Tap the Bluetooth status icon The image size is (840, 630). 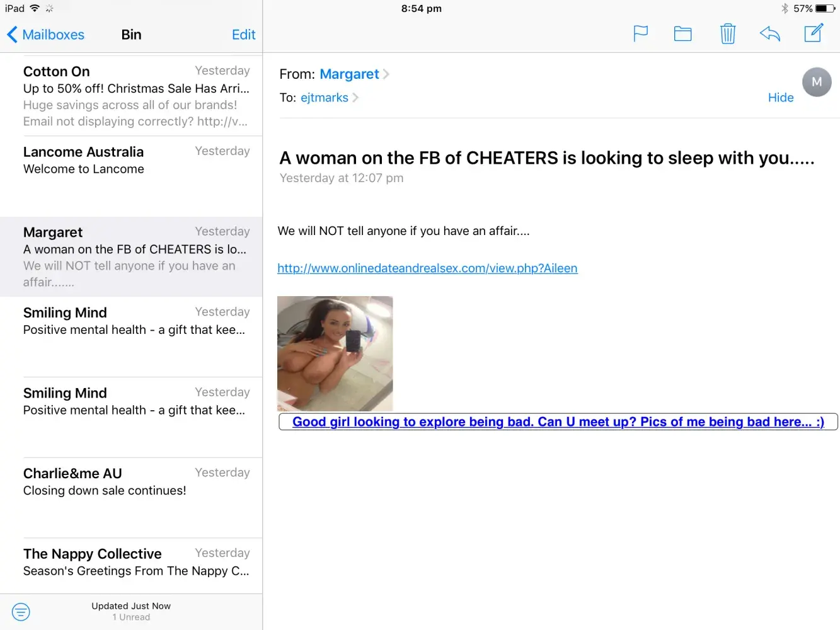[785, 8]
